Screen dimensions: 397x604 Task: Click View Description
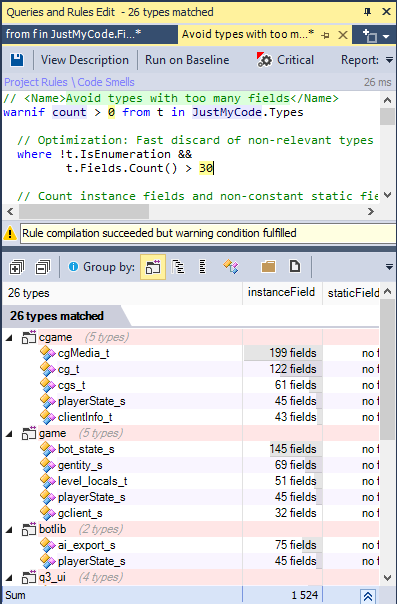coord(85,60)
